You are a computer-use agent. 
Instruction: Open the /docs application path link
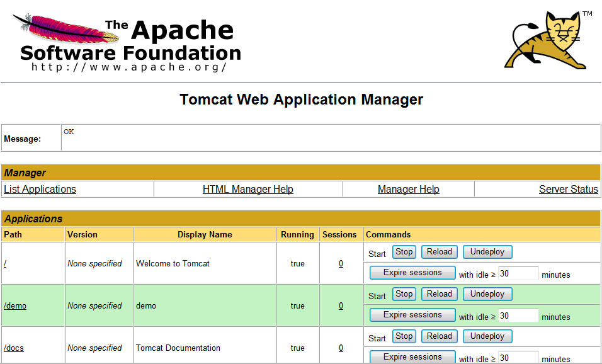tap(14, 348)
